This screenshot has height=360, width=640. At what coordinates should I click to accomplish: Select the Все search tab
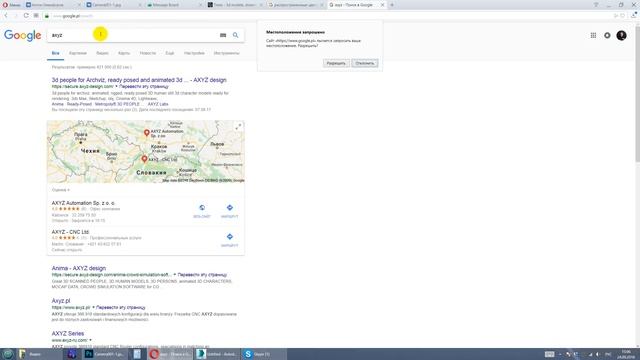[x=56, y=53]
